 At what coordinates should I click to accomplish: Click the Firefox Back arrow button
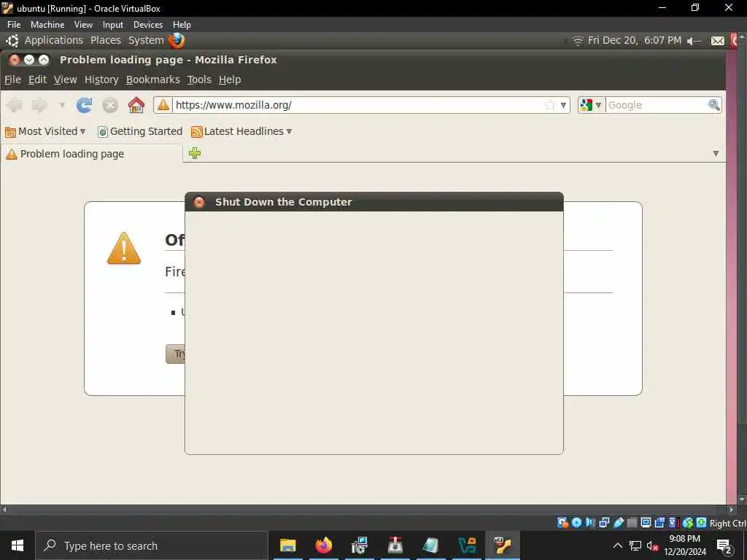pos(15,105)
